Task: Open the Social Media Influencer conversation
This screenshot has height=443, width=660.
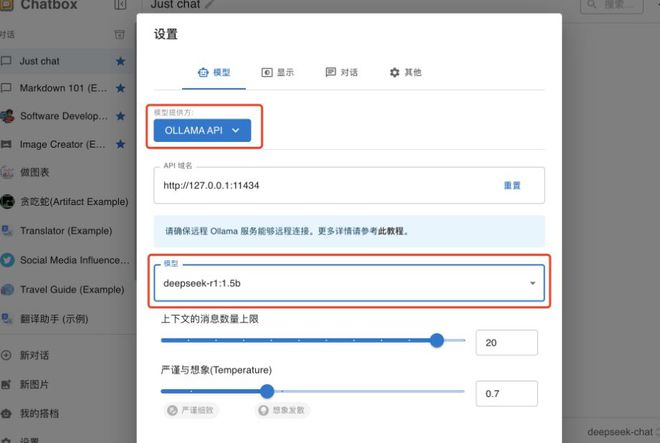Action: pyautogui.click(x=67, y=260)
